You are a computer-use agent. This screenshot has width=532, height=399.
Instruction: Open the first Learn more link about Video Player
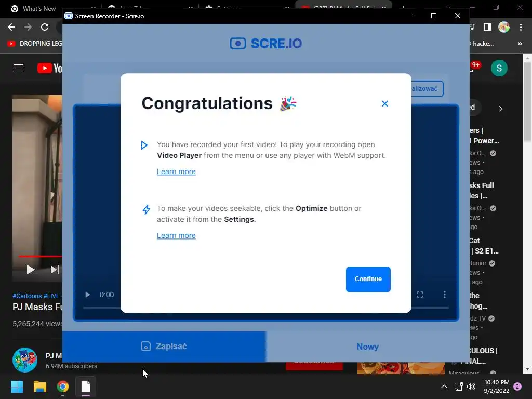point(176,171)
